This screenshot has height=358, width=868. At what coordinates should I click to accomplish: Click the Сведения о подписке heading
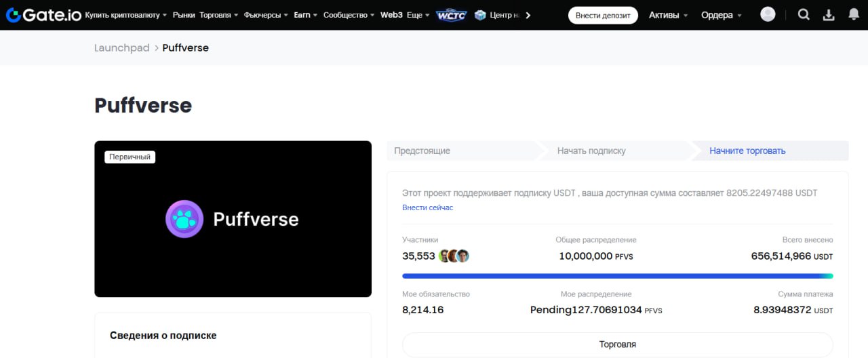click(163, 336)
